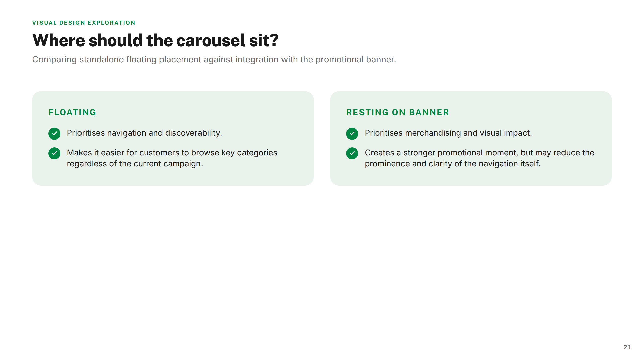Click the word 'carousel' in the heading
Viewport: 644px width, 362px height.
[x=211, y=40]
